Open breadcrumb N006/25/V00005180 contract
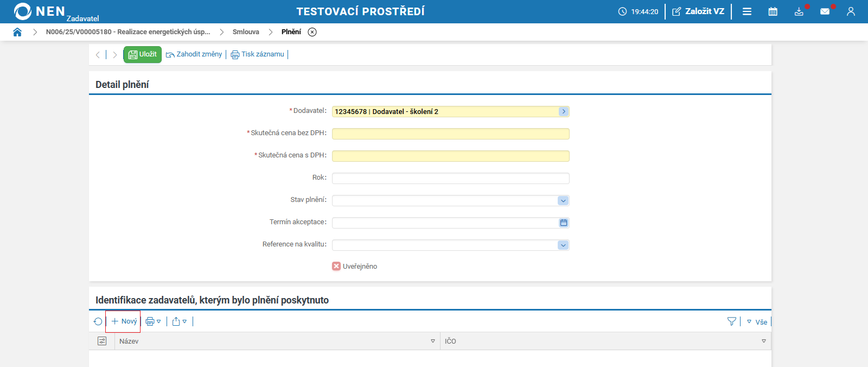This screenshot has width=868, height=367. (x=128, y=32)
